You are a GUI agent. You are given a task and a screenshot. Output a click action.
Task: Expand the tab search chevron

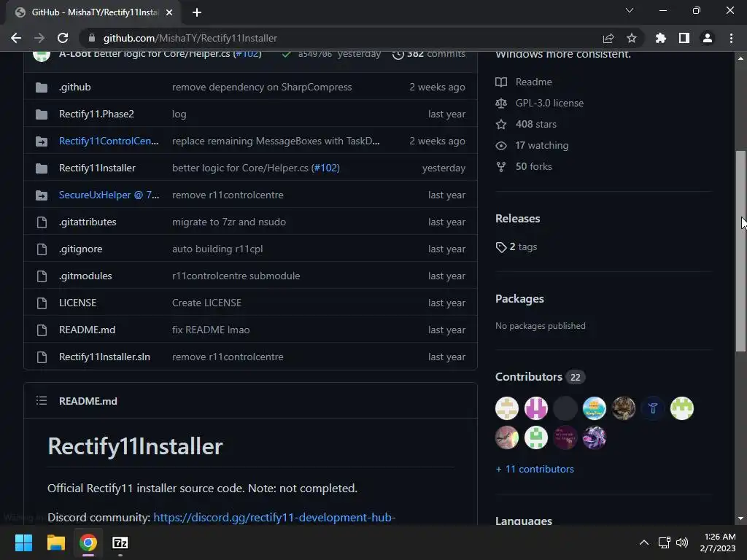coord(630,10)
